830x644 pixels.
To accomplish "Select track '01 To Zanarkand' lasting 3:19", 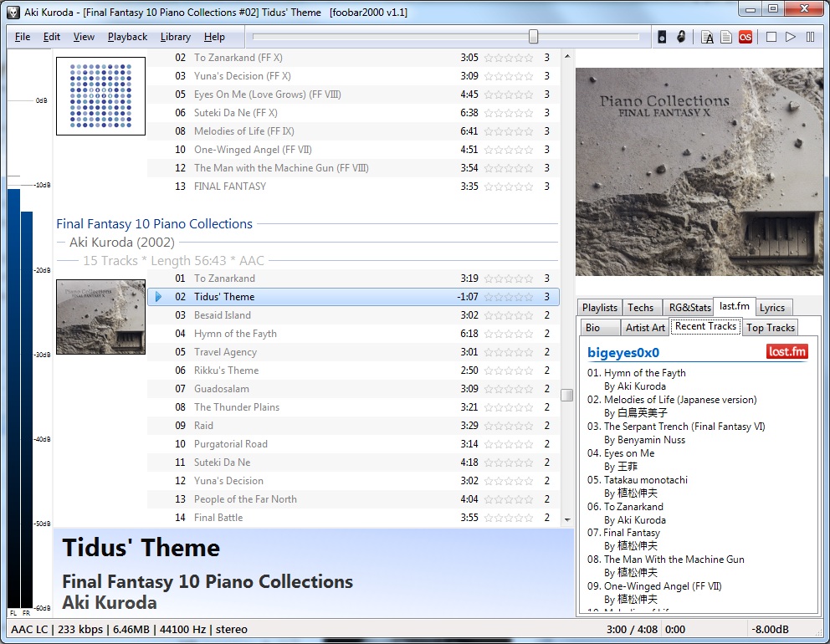I will (353, 279).
